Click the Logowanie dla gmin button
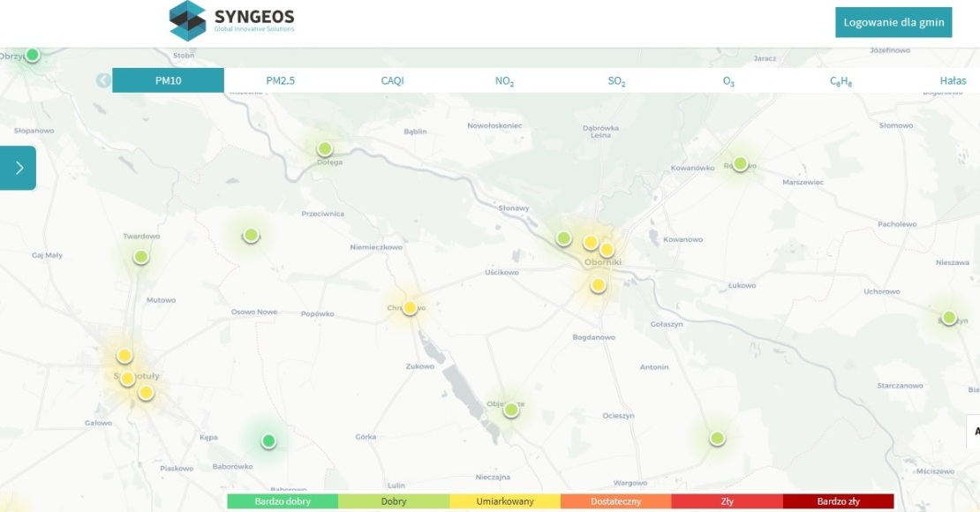This screenshot has height=512, width=980. tap(893, 23)
